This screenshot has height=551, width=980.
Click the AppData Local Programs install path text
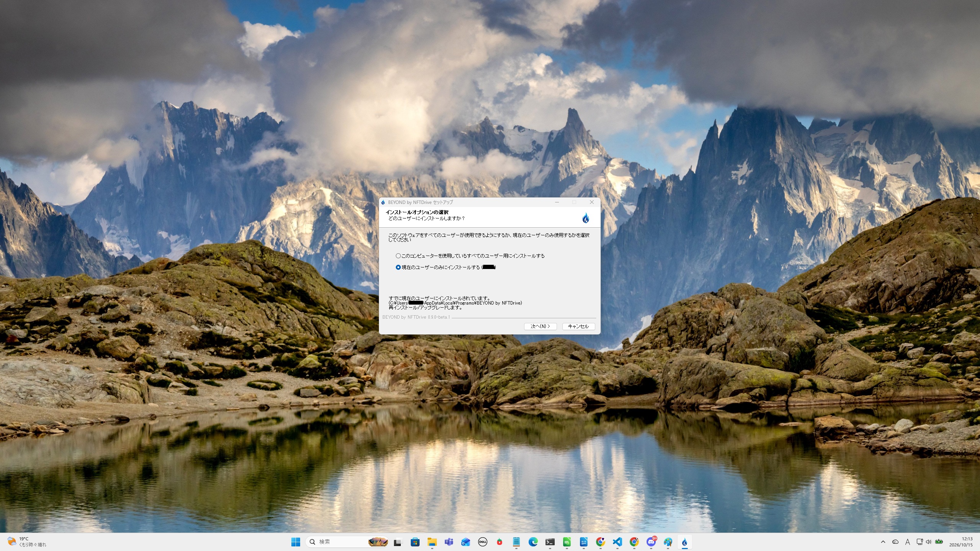tap(455, 303)
